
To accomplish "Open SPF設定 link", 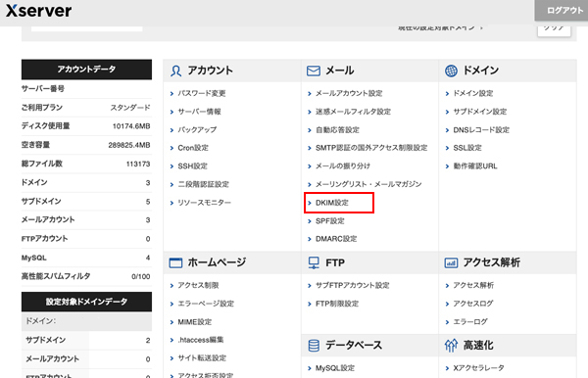I will click(330, 221).
